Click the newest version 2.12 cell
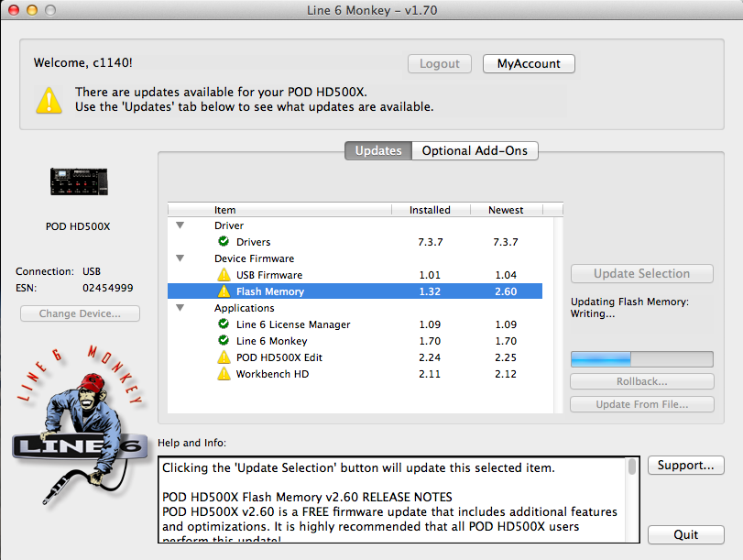Screen dimensions: 743x560 point(506,374)
